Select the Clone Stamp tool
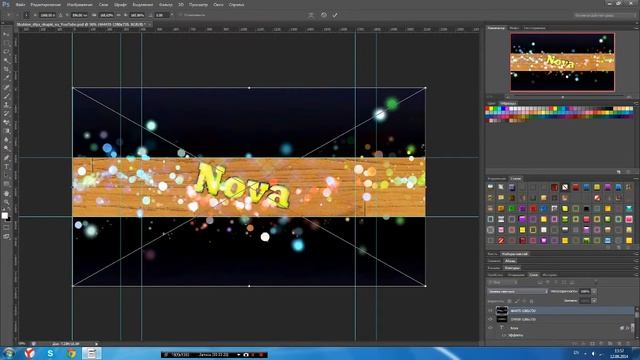This screenshot has width=640, height=360. (x=7, y=105)
